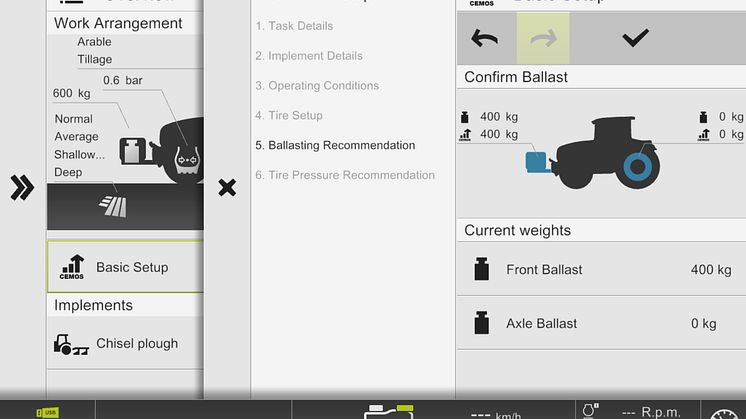Edit the Axle Ballast 0 kg row
The height and width of the screenshot is (419, 746).
(x=601, y=323)
